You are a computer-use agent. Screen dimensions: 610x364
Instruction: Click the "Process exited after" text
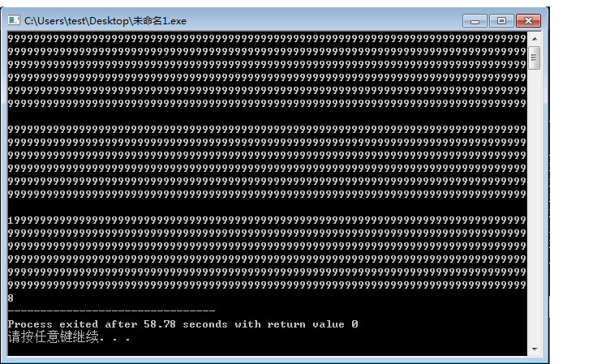(53, 324)
